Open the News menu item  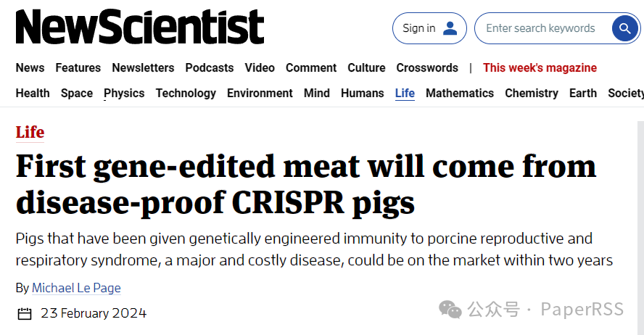pos(30,67)
